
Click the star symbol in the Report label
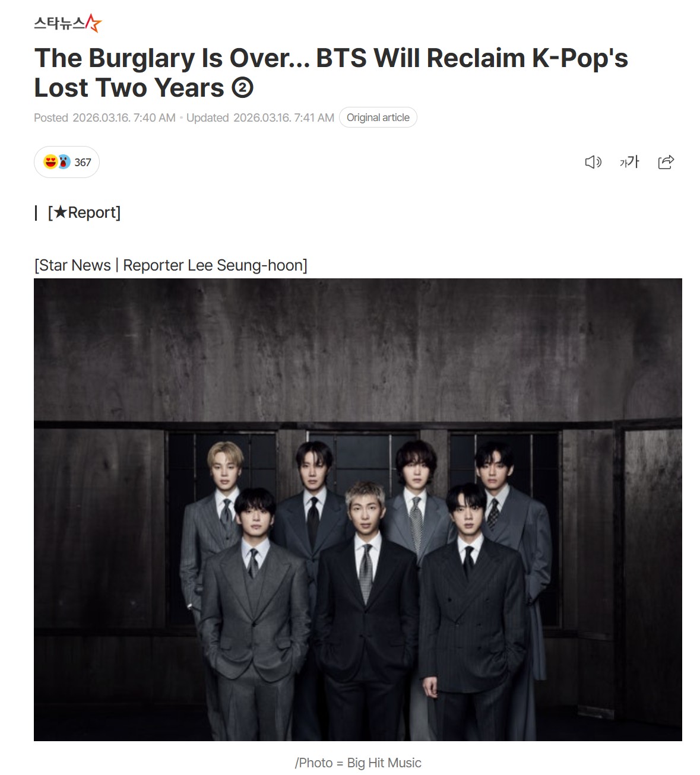click(61, 212)
